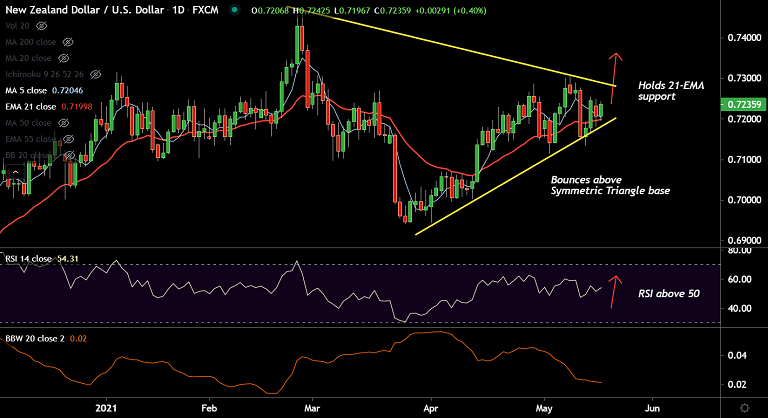
Task: Click the EMA 21 value 0.71998
Action: (76, 107)
